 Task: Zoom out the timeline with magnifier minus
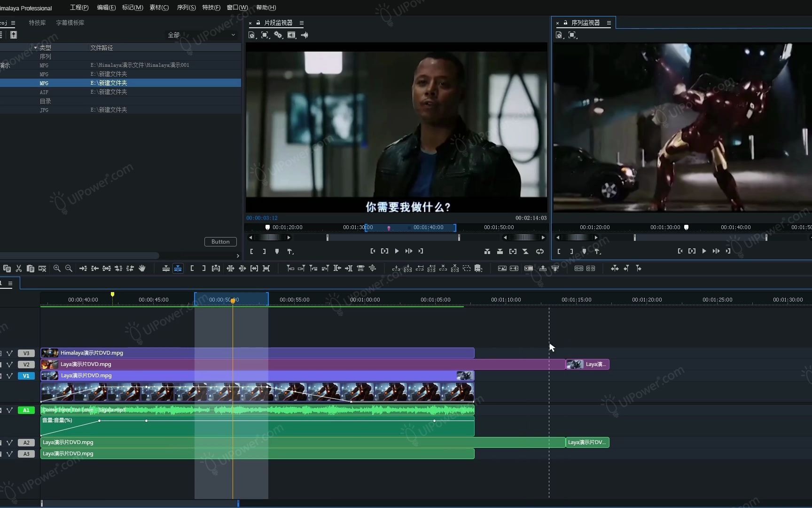[x=69, y=268]
